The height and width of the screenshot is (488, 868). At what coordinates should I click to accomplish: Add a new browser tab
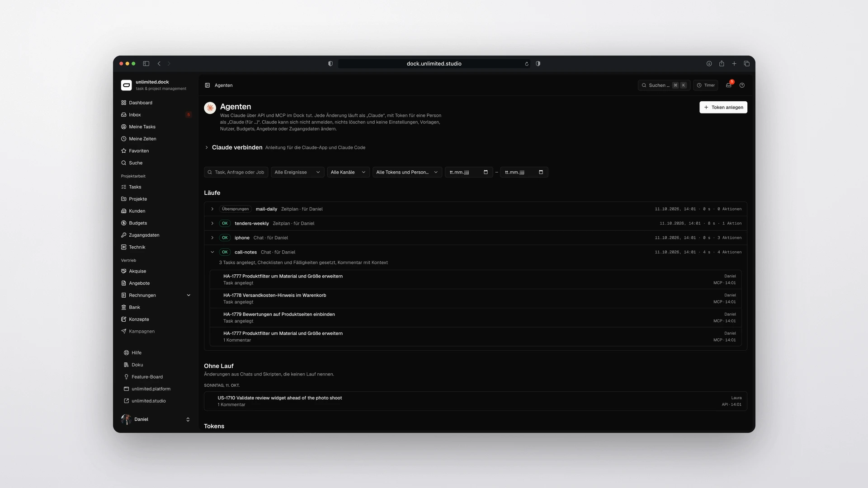tap(734, 64)
